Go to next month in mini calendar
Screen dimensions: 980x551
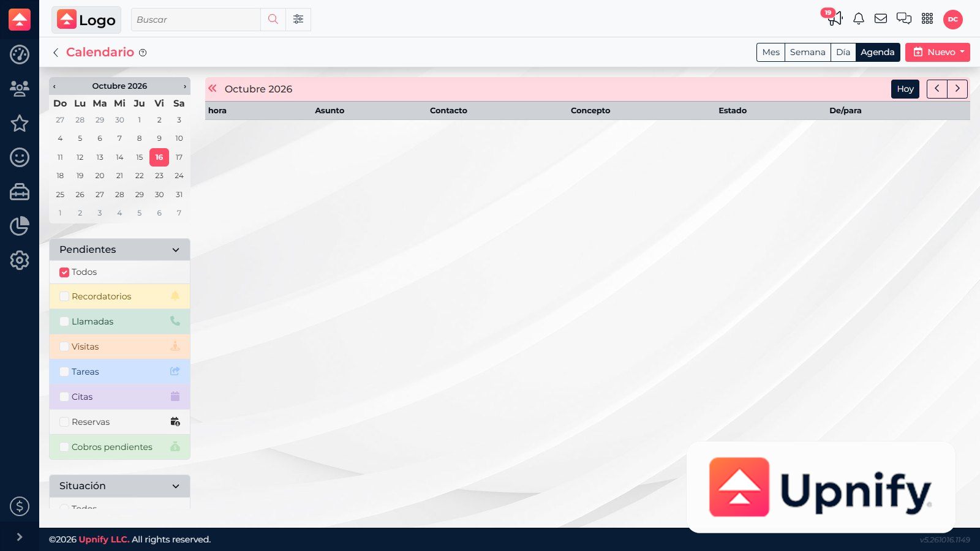coord(185,86)
